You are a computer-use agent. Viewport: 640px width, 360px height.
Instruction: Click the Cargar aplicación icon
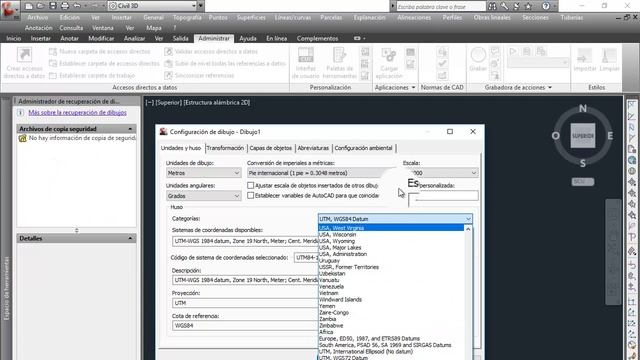(x=389, y=55)
